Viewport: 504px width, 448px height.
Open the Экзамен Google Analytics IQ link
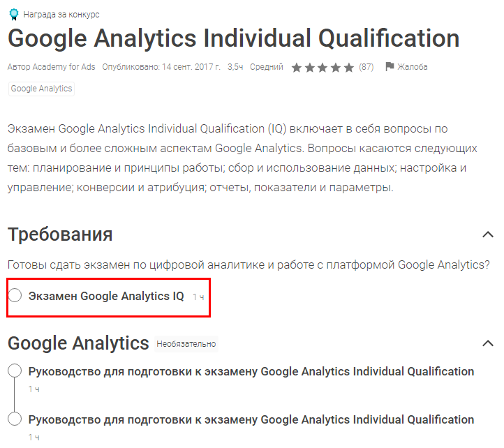pyautogui.click(x=106, y=296)
